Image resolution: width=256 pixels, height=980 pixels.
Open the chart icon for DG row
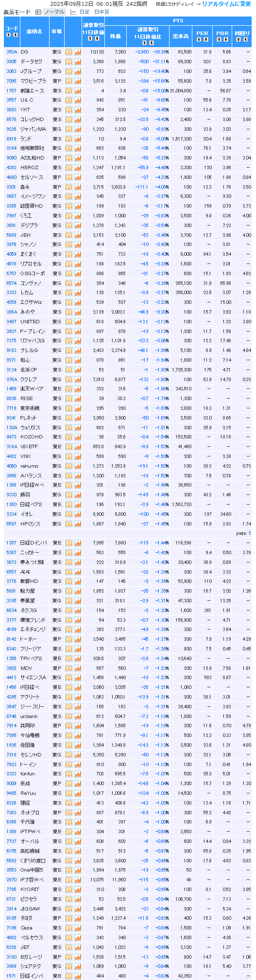click(x=77, y=52)
